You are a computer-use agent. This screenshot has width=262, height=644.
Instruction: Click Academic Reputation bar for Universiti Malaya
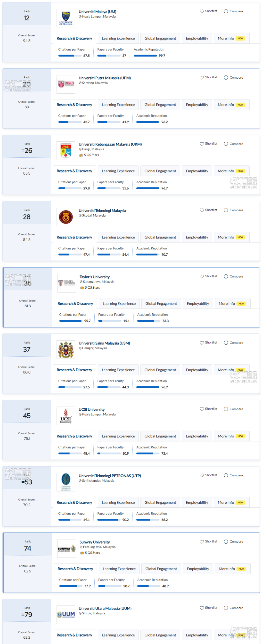145,56
